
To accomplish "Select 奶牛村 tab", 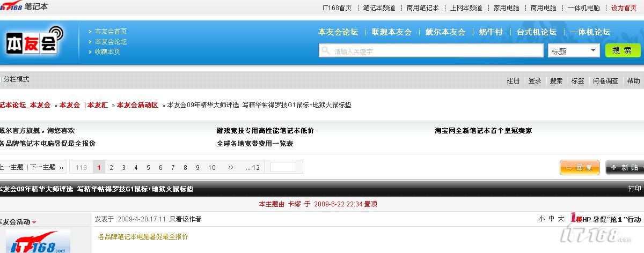I will 491,32.
